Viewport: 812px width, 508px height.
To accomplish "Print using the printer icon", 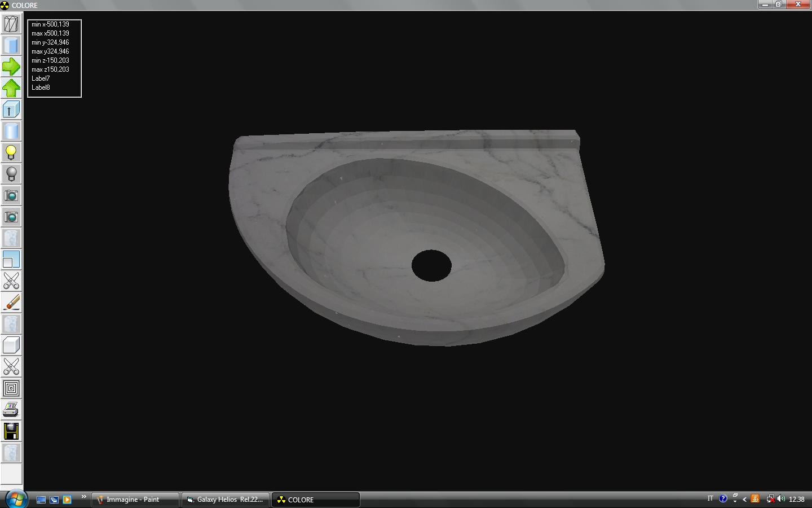I will (11, 410).
